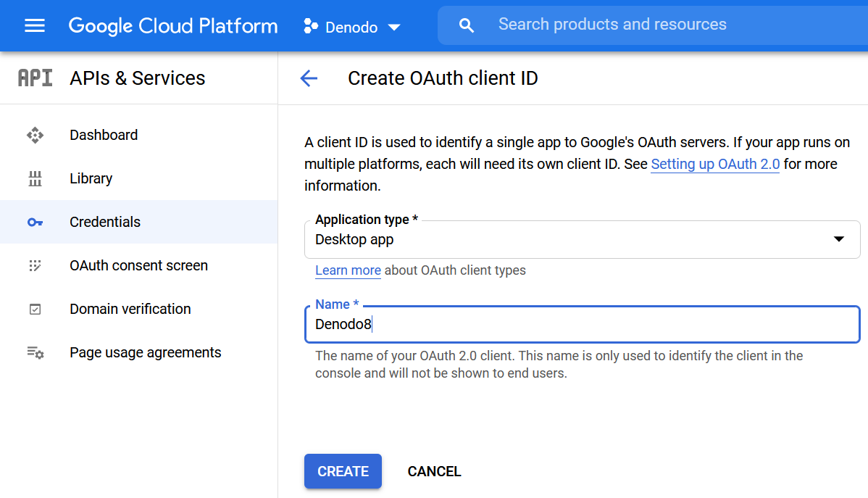868x498 pixels.
Task: Open the Setting up OAuth 2.0 link
Action: tap(715, 165)
